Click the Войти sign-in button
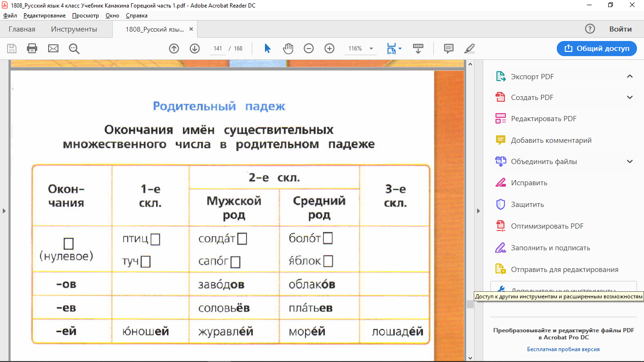 [x=620, y=29]
